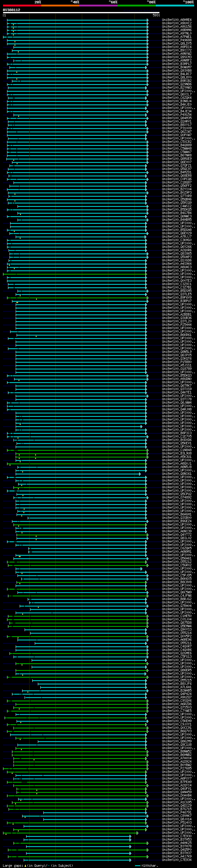Select label UniRef100_Q8I865

tap(177, 253)
